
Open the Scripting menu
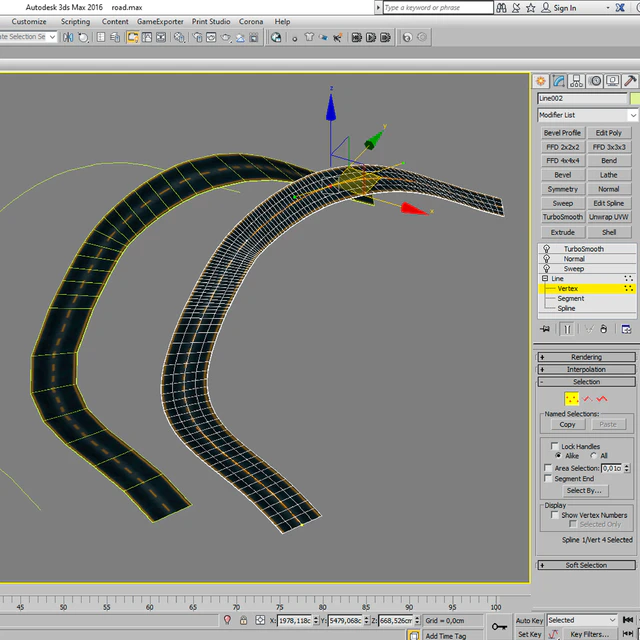tap(75, 21)
